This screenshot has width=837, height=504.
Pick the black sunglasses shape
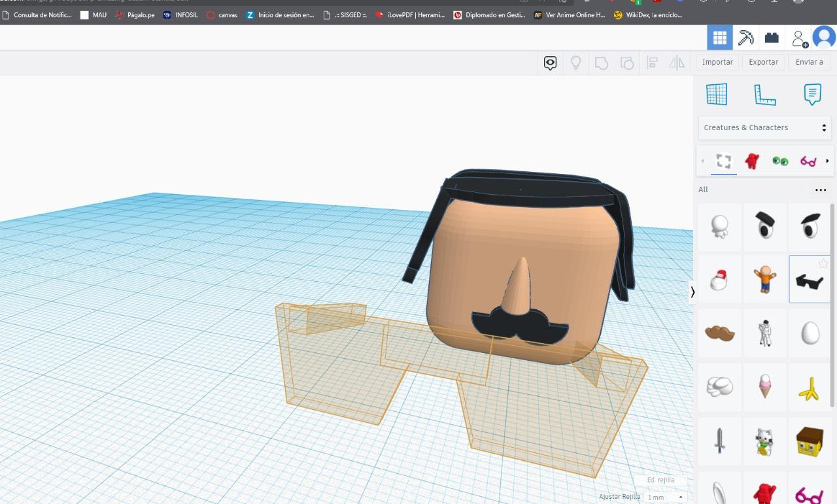(x=809, y=281)
